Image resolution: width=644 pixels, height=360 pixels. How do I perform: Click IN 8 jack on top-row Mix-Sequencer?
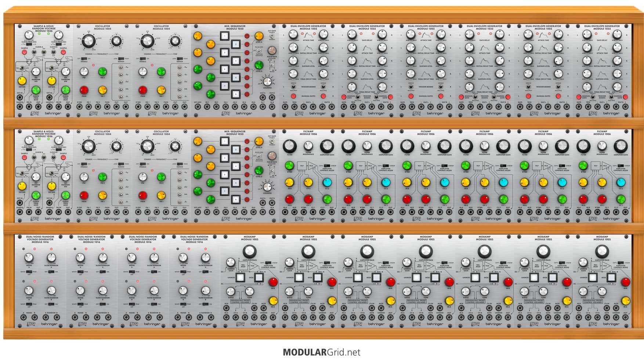pos(272,107)
